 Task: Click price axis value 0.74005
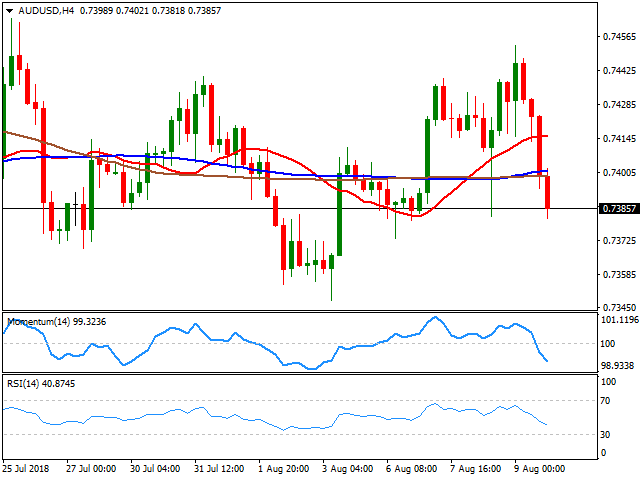pos(619,173)
